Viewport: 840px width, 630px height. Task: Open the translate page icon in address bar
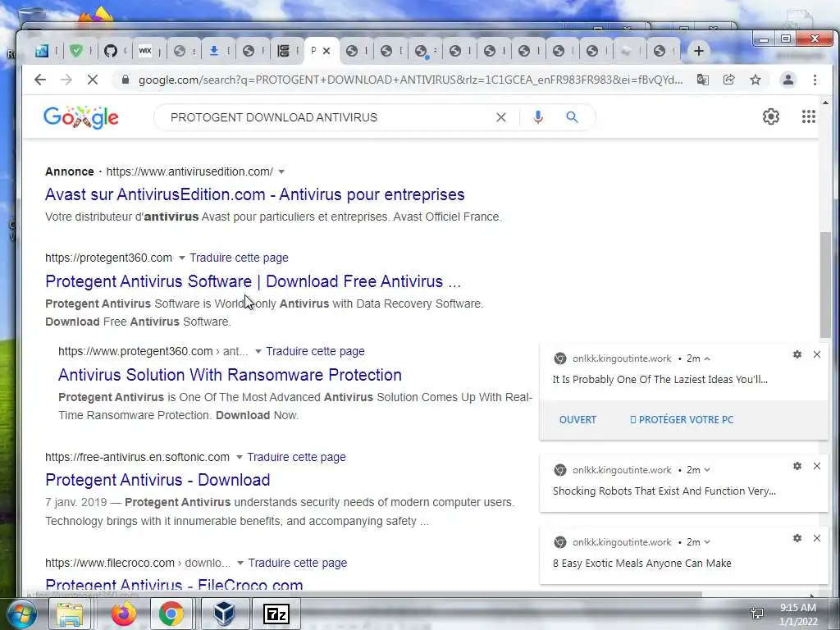pyautogui.click(x=702, y=80)
